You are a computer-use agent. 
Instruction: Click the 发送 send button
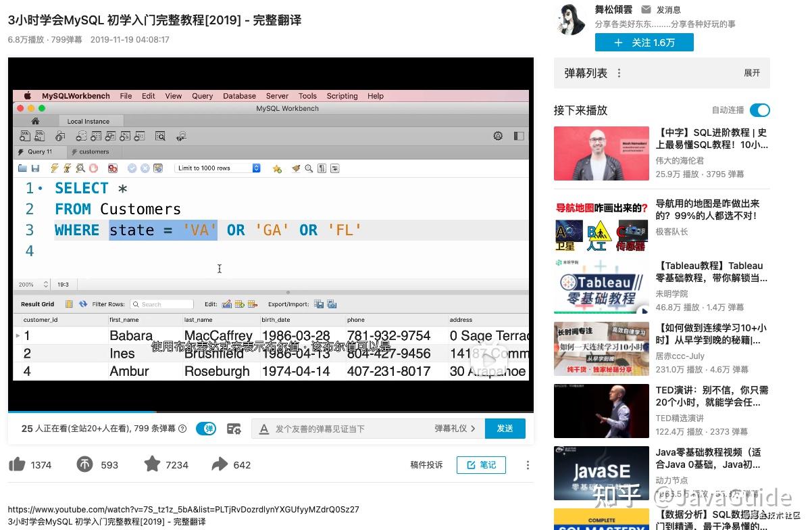pos(505,429)
